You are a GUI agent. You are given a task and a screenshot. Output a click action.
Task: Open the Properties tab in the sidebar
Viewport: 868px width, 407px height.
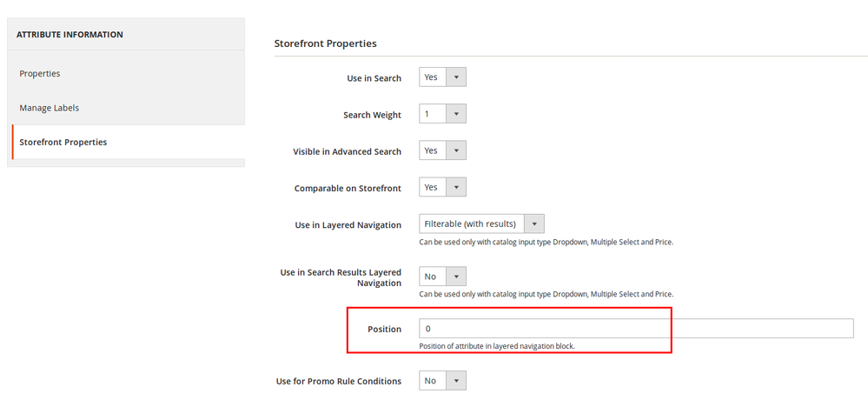(x=40, y=74)
